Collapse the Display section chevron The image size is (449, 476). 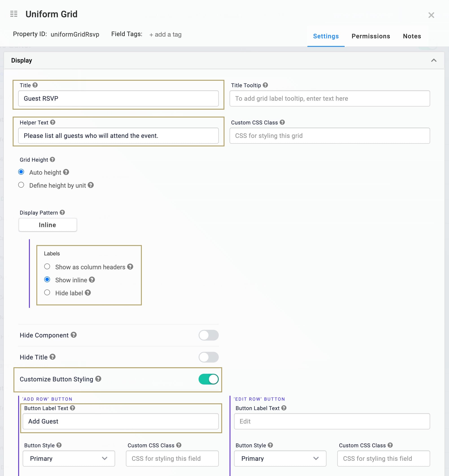(x=434, y=60)
